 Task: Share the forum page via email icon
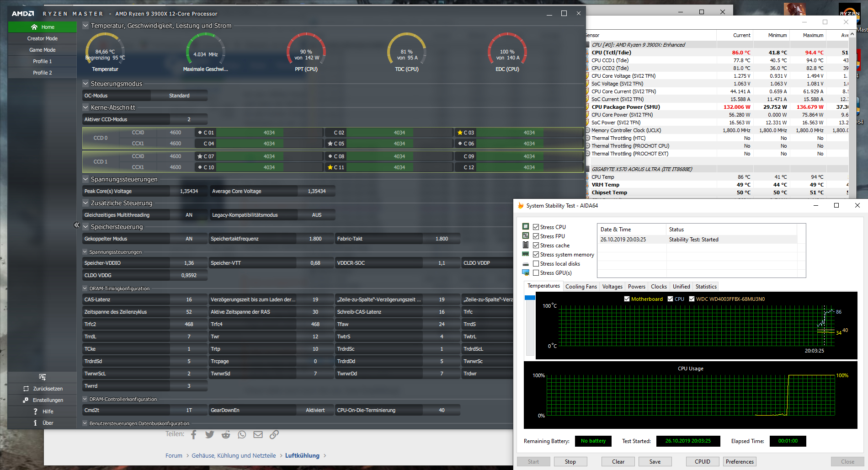(258, 434)
